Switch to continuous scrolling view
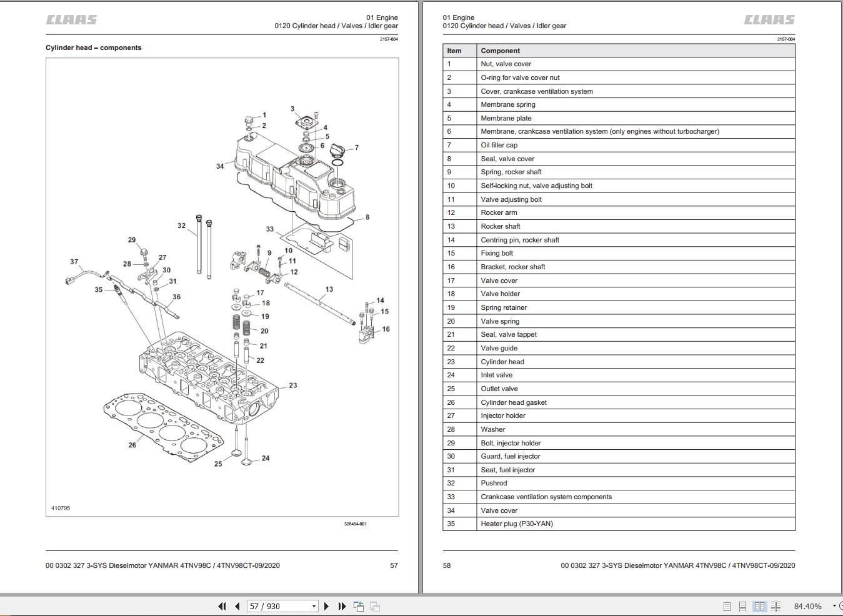843x616 pixels. pyautogui.click(x=743, y=606)
